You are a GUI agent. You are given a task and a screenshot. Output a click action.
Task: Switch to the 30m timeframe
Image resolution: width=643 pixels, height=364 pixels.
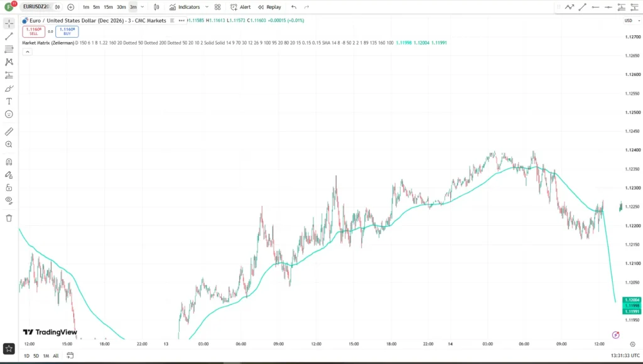121,7
